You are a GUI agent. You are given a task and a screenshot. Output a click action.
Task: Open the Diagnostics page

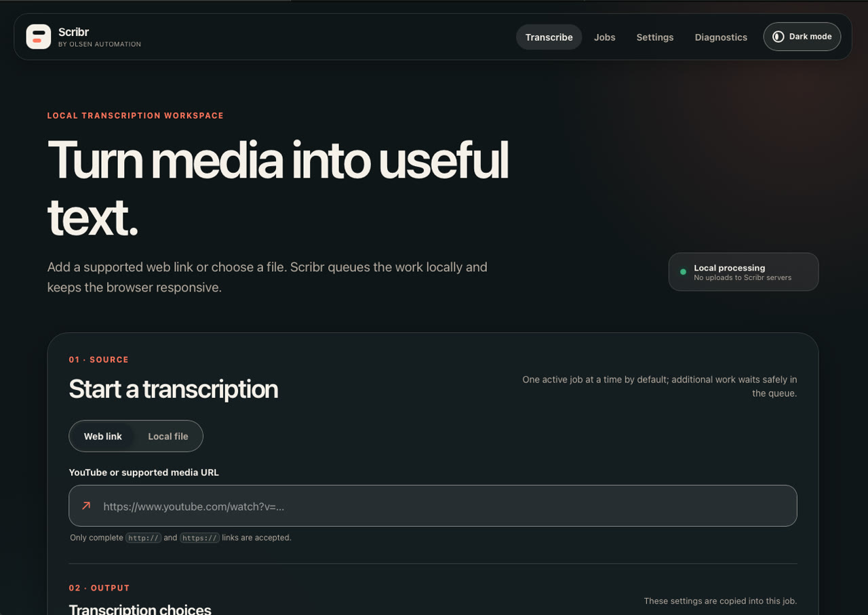pyautogui.click(x=721, y=37)
